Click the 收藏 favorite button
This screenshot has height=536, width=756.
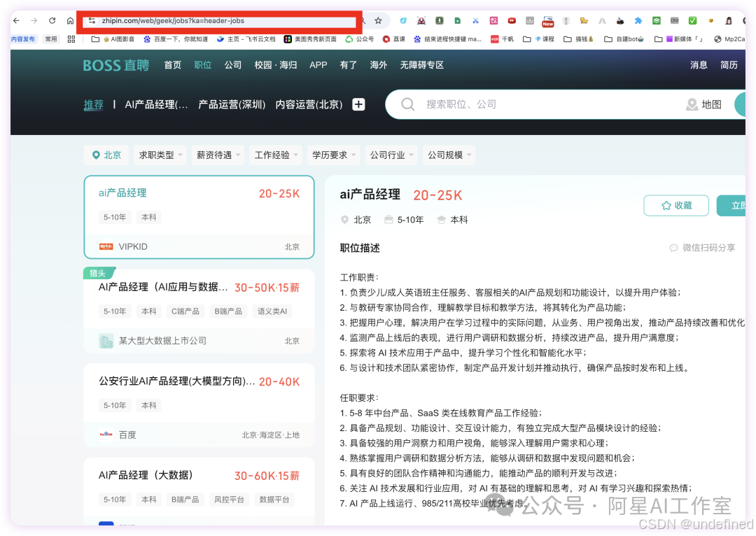pyautogui.click(x=676, y=205)
